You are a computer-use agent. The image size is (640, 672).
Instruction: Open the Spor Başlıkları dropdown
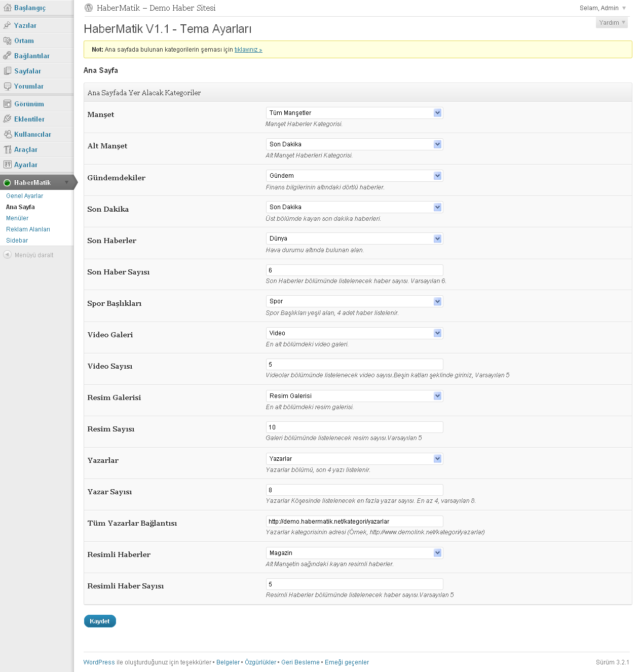point(354,301)
